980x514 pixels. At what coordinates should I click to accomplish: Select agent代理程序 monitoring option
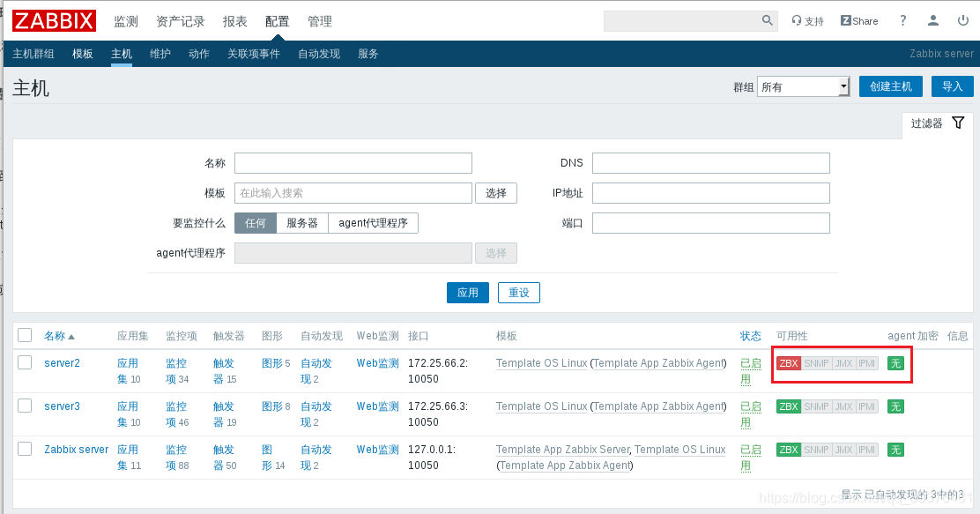[x=373, y=222]
